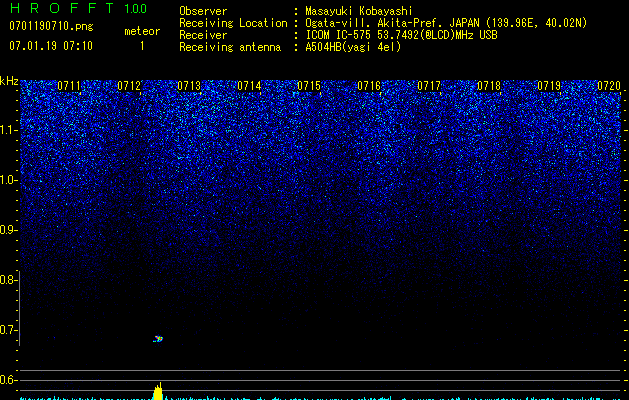Click the 0718 time marker
Screen dimensions: 629x400
pos(489,86)
